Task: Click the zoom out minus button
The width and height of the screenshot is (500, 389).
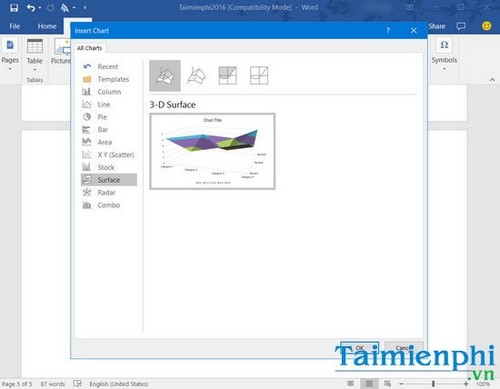Action: click(x=401, y=384)
